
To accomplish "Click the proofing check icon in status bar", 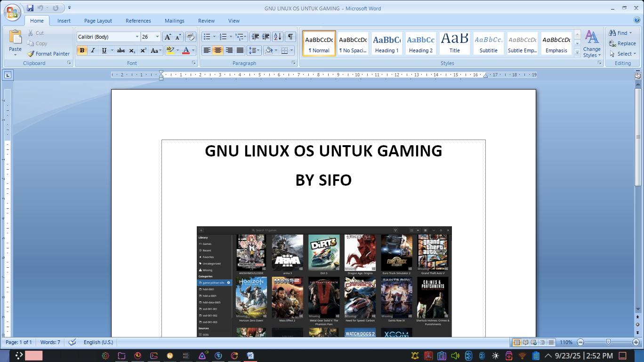I will point(72,342).
